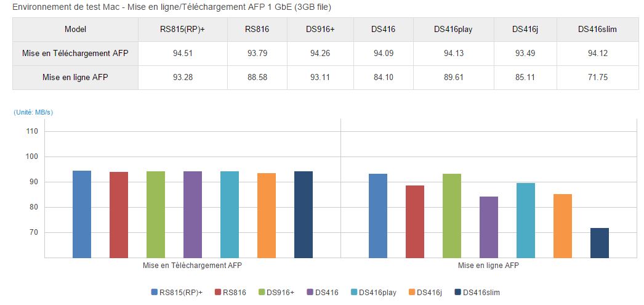Click the DS916+ green legend swatch
This screenshot has height=305, width=644.
pyautogui.click(x=261, y=292)
